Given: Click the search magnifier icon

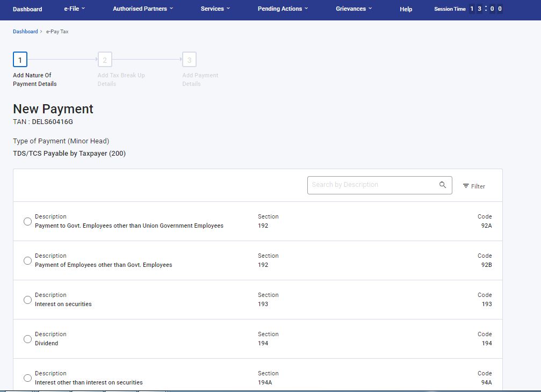Looking at the screenshot, I should [x=443, y=185].
